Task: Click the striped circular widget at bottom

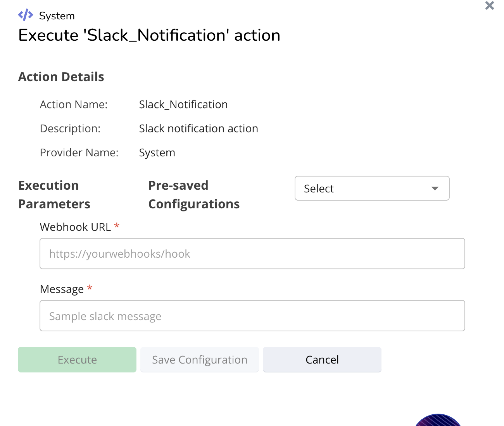Action: (438, 420)
